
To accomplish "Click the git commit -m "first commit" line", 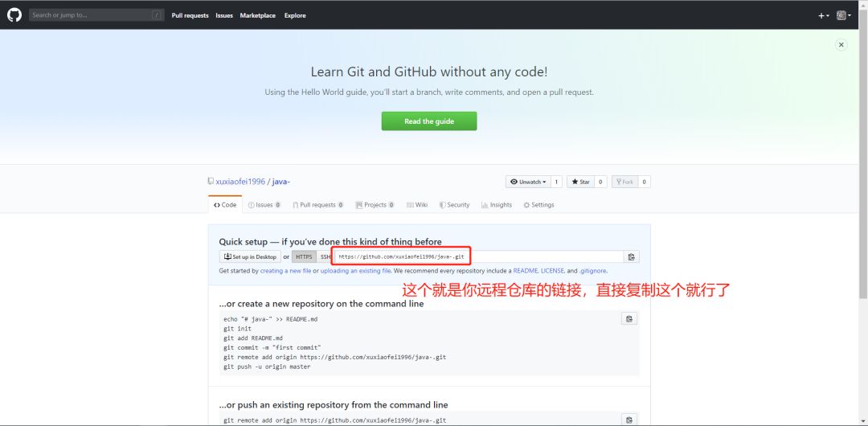I will point(272,348).
